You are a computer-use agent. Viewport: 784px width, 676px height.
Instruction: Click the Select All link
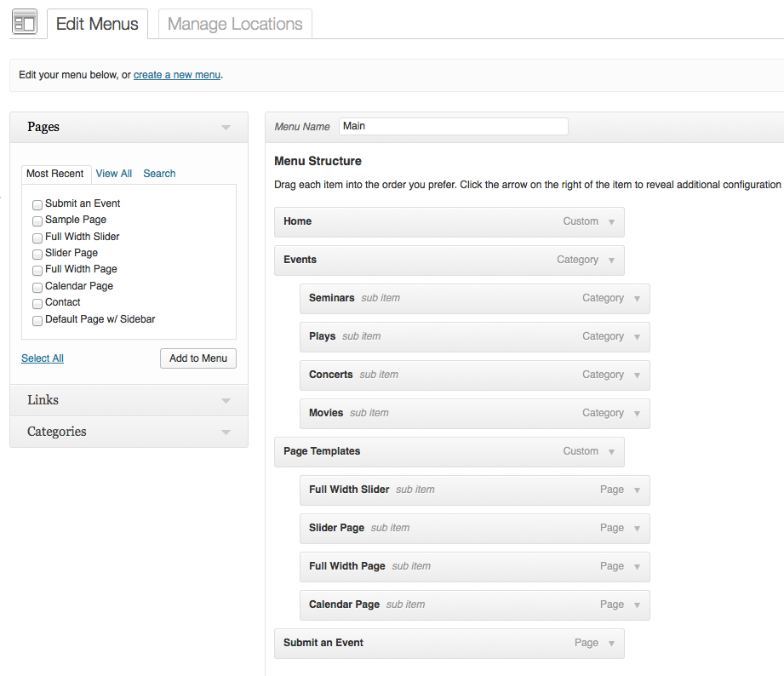click(43, 358)
